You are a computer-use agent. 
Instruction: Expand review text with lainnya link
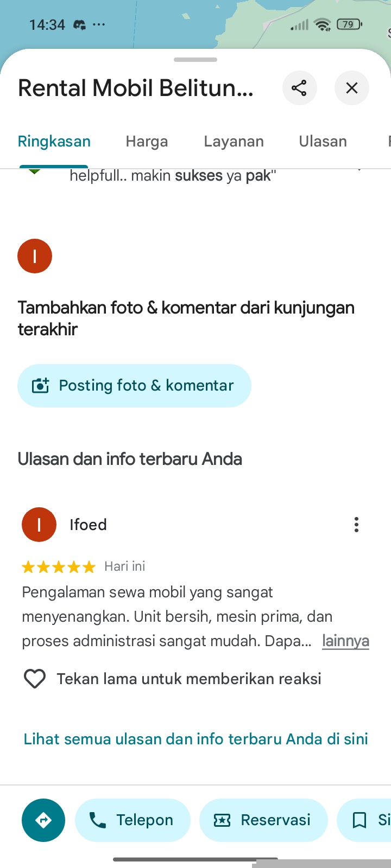[345, 641]
